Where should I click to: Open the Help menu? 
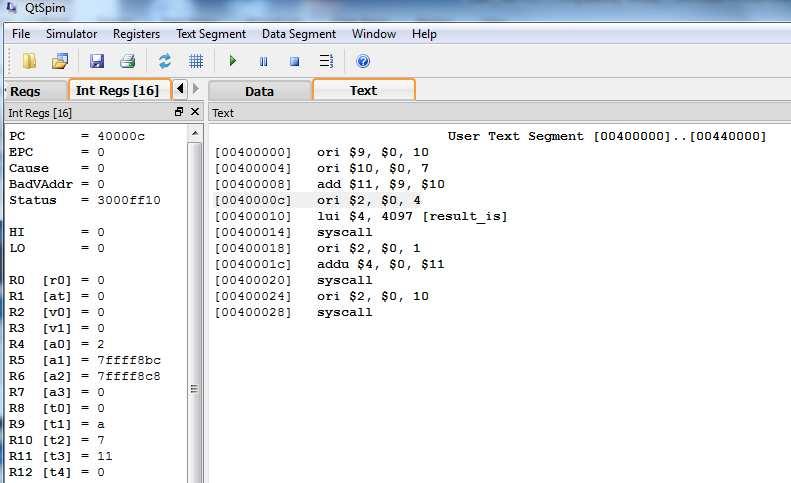424,34
